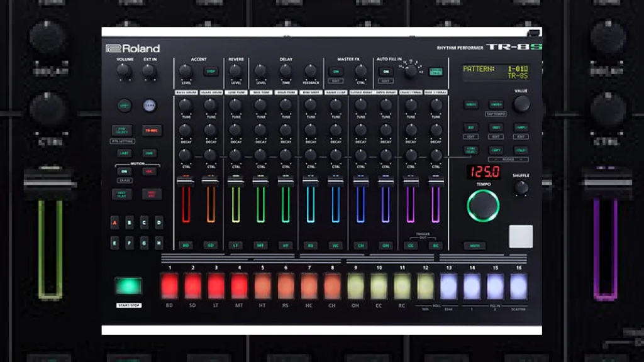This screenshot has width=644, height=362.
Task: Push the LAST button
Action: (124, 153)
